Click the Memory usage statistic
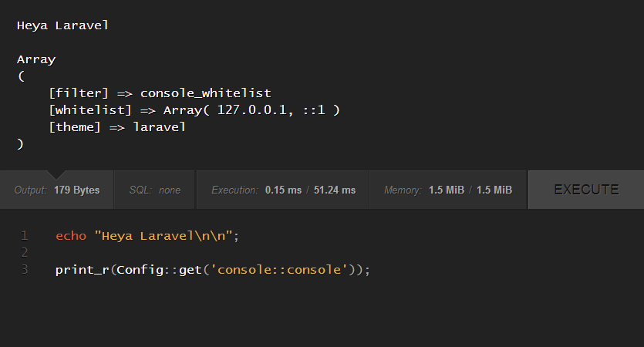Viewport: 644px width, 347px height. pyautogui.click(x=448, y=190)
